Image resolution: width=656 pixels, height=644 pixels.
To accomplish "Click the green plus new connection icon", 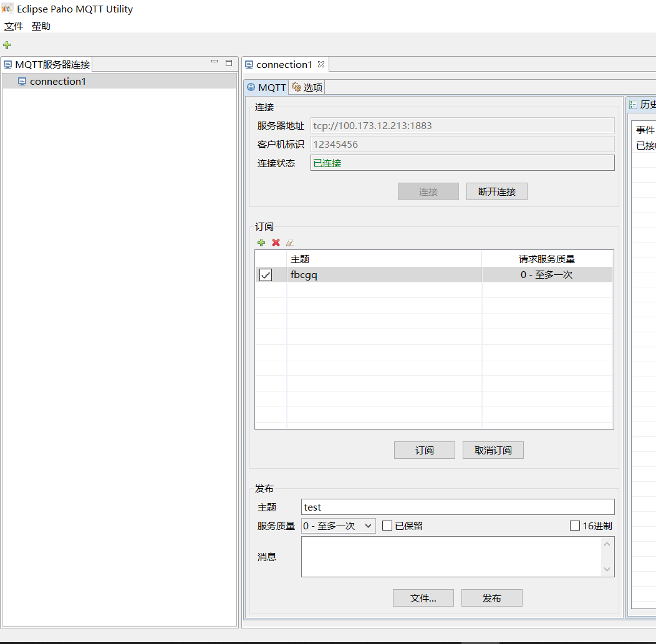I will click(7, 45).
